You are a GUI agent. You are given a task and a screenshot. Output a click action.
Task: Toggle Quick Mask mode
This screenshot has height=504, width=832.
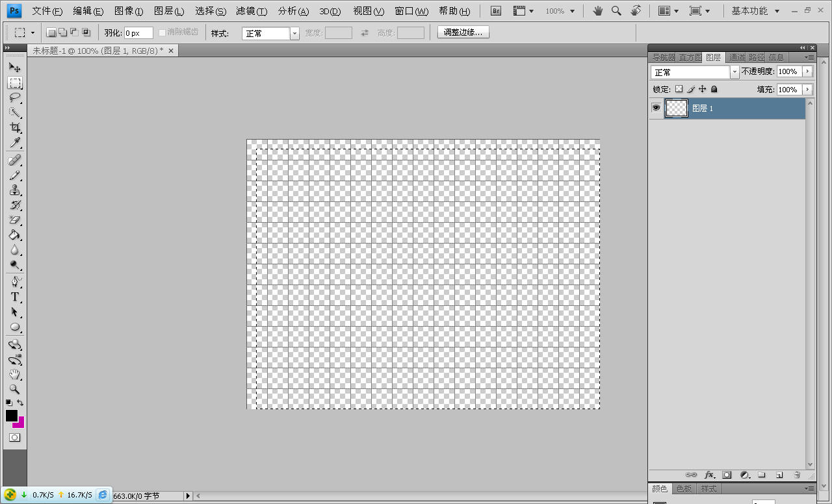pyautogui.click(x=14, y=438)
